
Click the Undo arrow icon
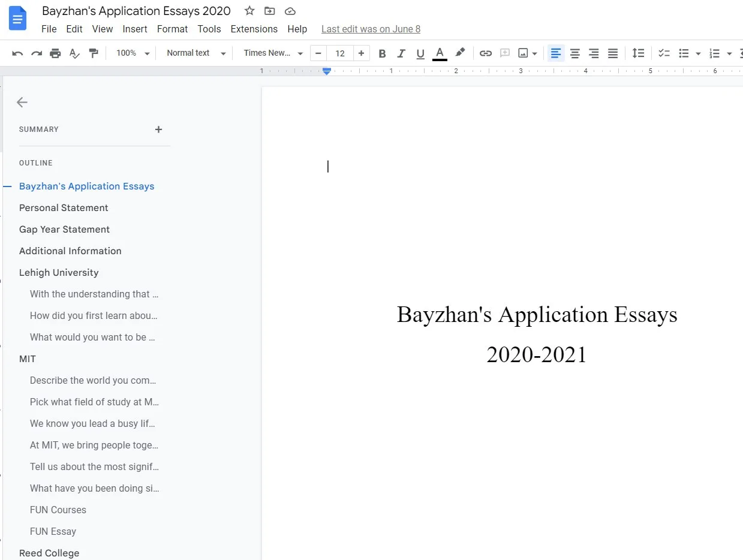pos(17,53)
